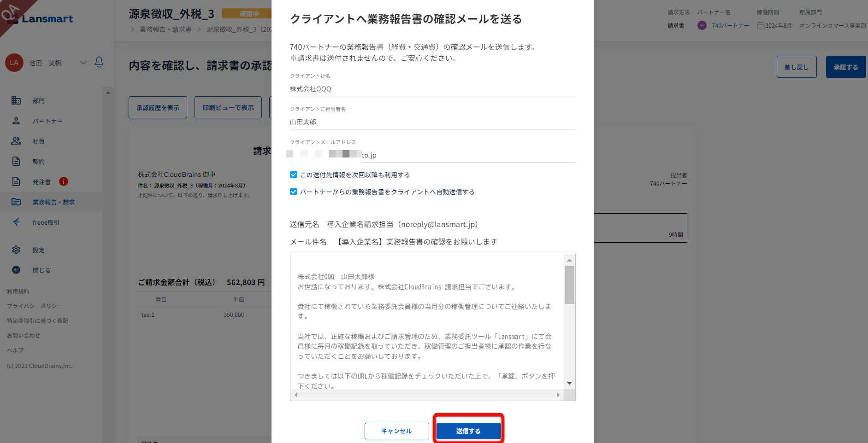868x443 pixels.
Task: Click the 閉じる back arrow icon
Action: [x=16, y=270]
